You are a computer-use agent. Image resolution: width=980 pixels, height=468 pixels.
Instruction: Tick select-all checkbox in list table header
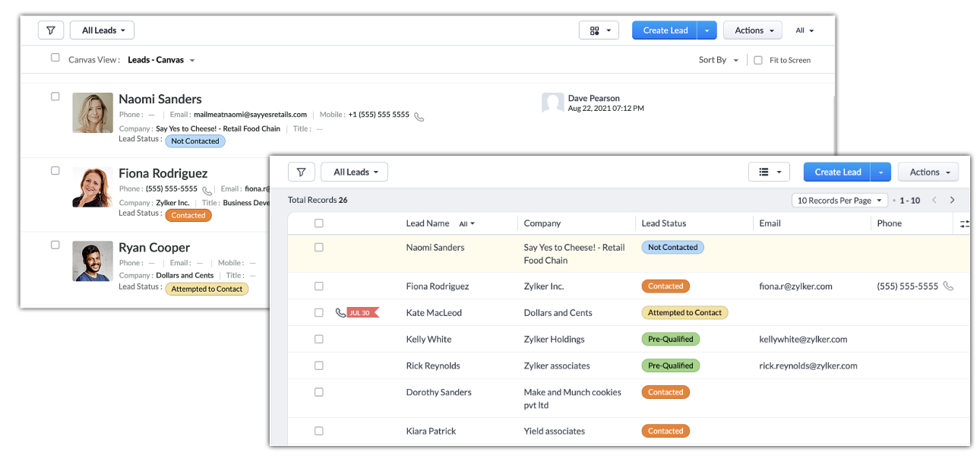(x=319, y=223)
